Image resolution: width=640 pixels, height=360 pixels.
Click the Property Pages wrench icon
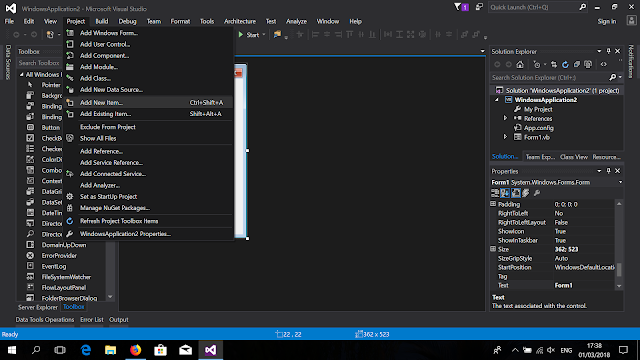[537, 193]
